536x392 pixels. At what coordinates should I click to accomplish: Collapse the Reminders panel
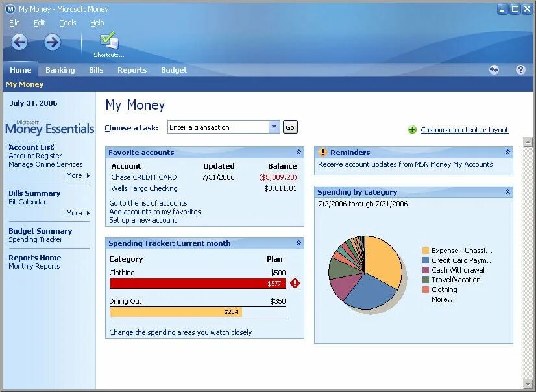[x=507, y=153]
